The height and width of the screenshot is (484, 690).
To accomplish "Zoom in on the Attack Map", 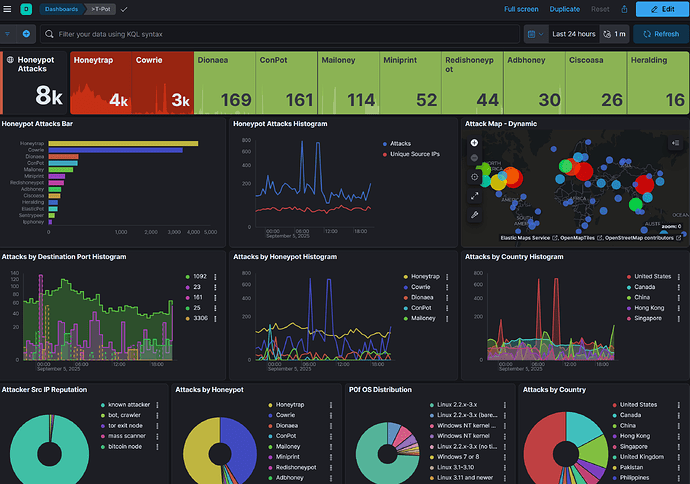I will [x=474, y=142].
